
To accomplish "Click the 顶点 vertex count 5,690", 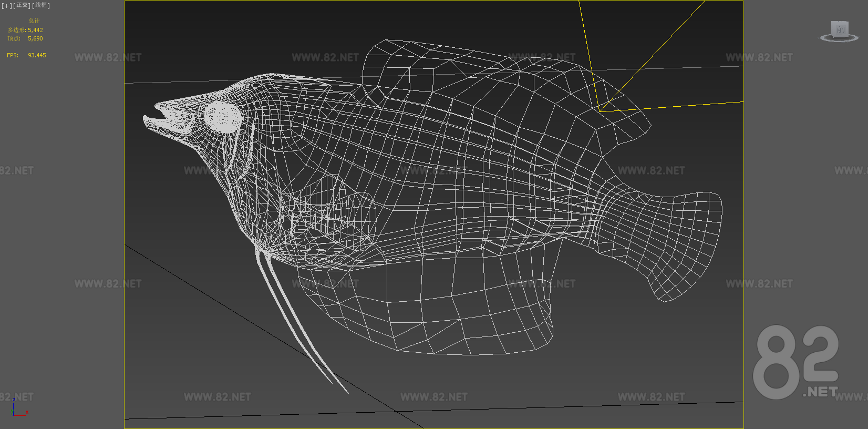I will 35,39.
